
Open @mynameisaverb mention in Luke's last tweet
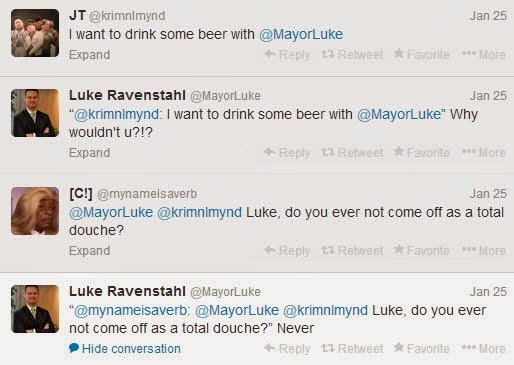[x=131, y=311]
